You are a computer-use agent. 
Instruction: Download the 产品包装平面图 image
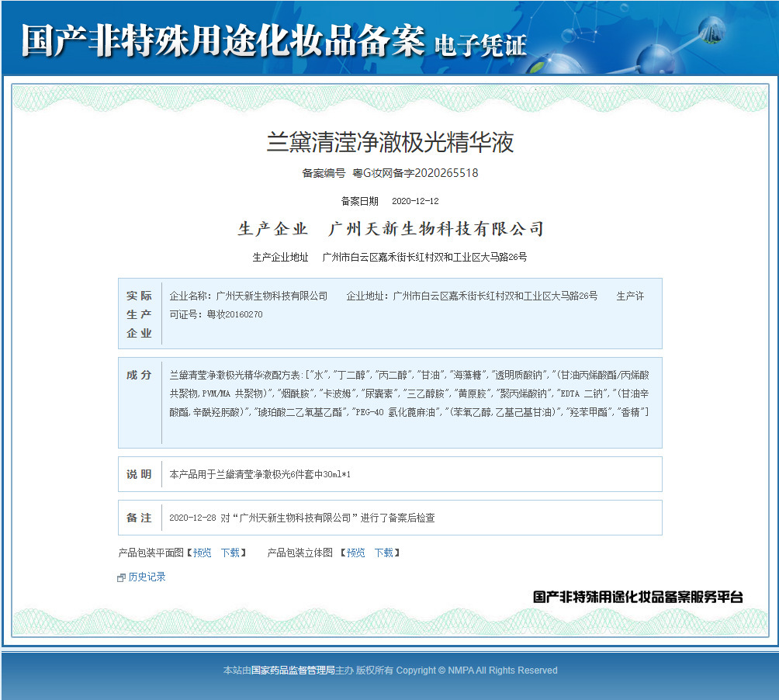click(230, 553)
